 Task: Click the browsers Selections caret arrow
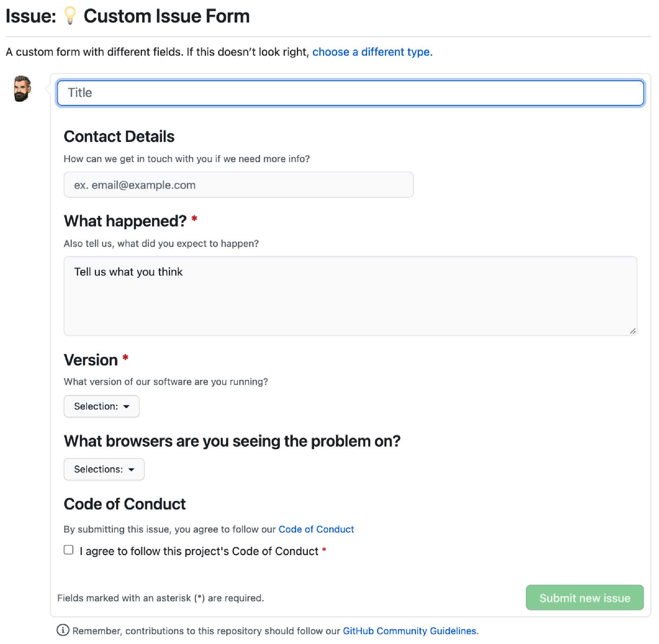coord(131,469)
